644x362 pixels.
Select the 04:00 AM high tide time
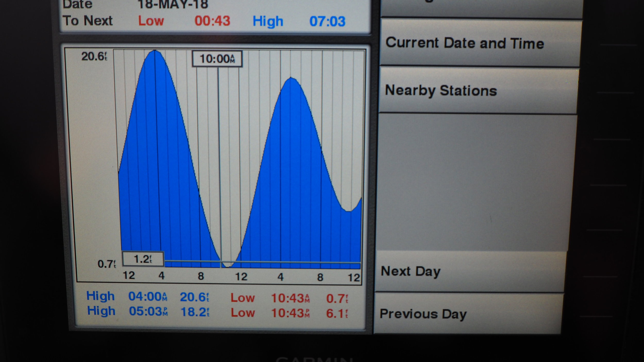148,296
